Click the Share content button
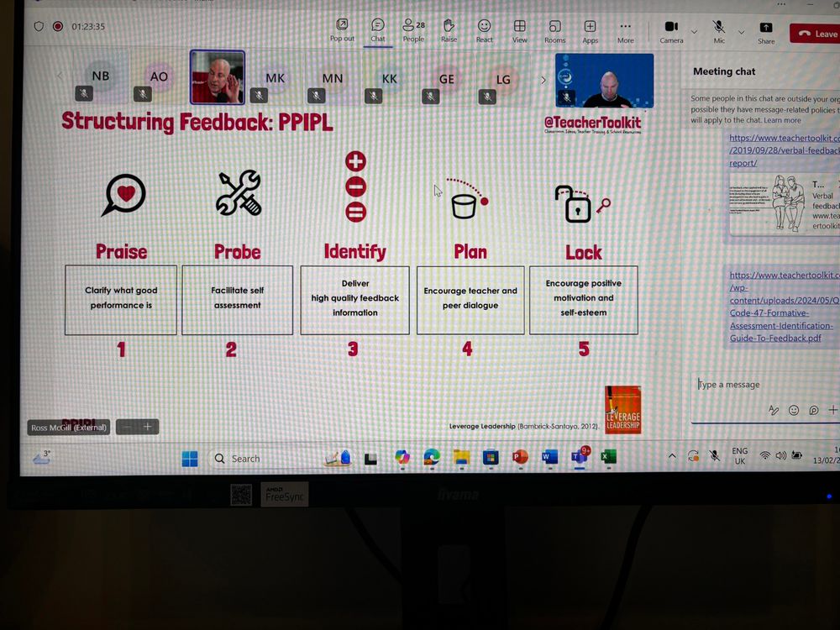Image resolution: width=840 pixels, height=630 pixels. coord(766,33)
